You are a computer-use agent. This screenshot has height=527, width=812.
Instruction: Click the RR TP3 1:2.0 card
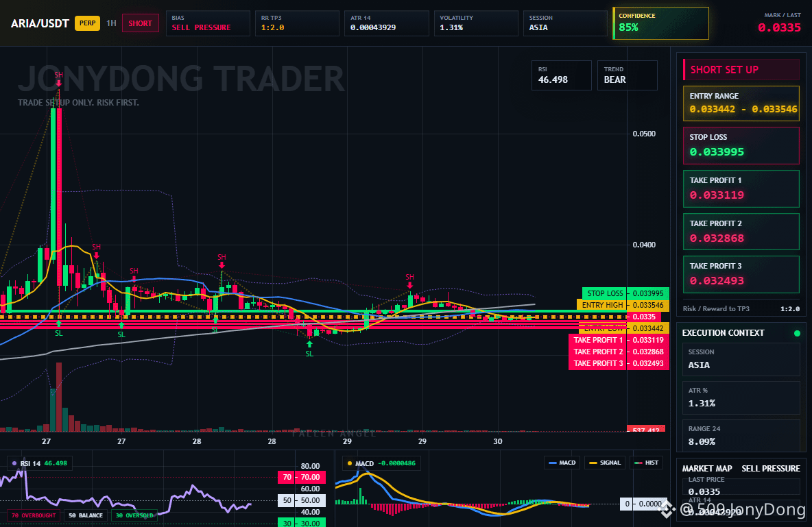coord(297,23)
